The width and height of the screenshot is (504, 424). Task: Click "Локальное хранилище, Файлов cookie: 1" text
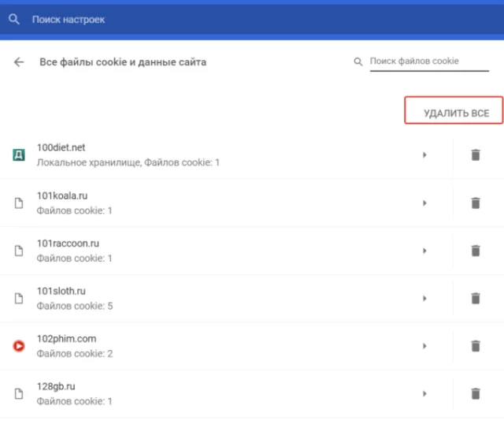[128, 162]
